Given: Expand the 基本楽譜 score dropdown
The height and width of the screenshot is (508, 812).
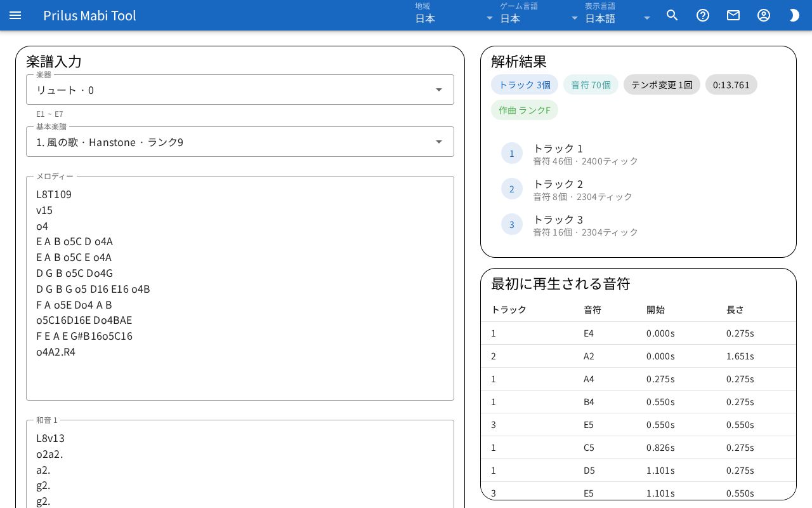Looking at the screenshot, I should point(240,142).
